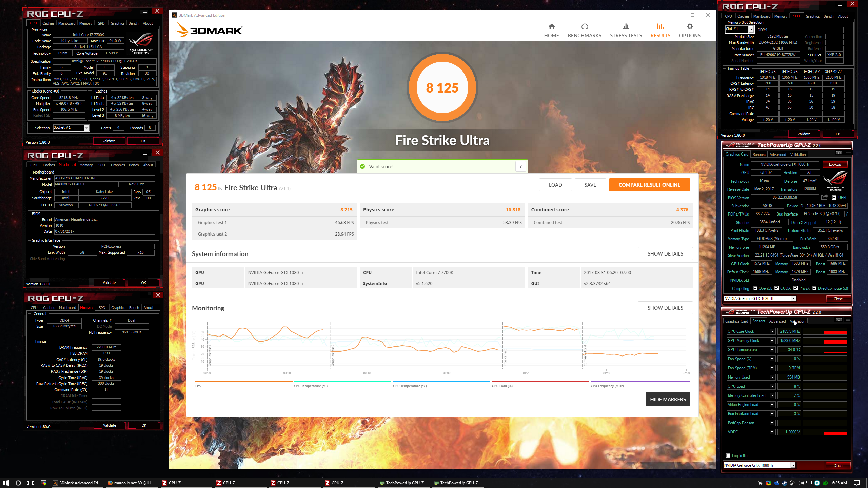Click the Cortana search circle on the taskbar

[18, 483]
